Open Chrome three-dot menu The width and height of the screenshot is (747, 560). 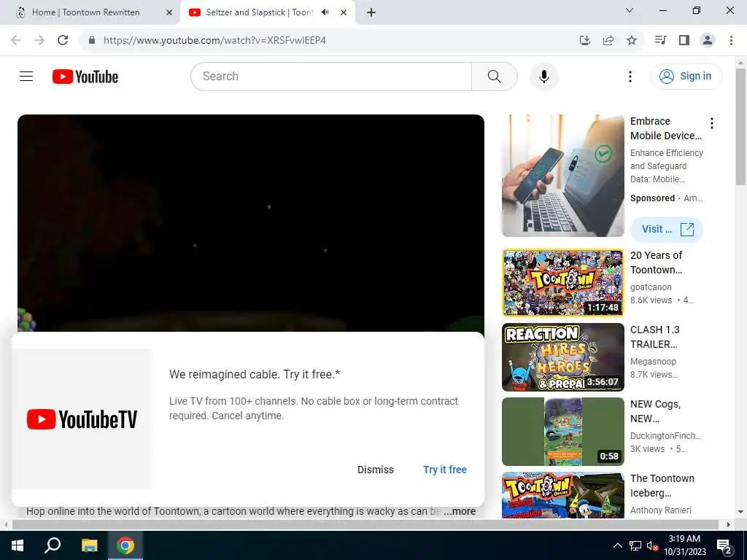731,40
